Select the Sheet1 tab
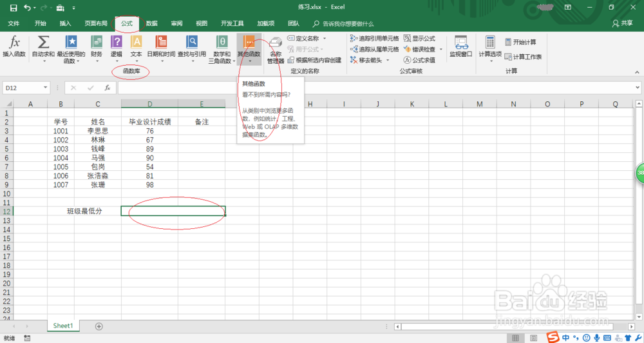Viewport: 644px width, 343px height. 63,326
